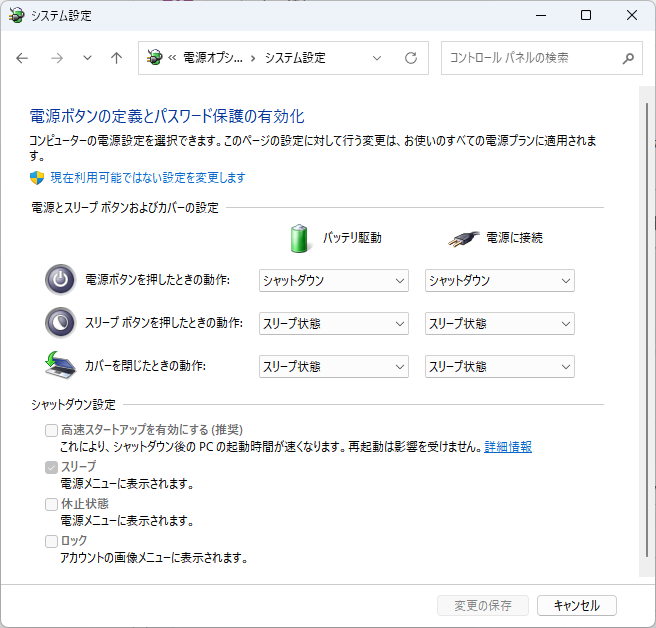Click the power button icon
This screenshot has height=628, width=656.
tap(61, 279)
